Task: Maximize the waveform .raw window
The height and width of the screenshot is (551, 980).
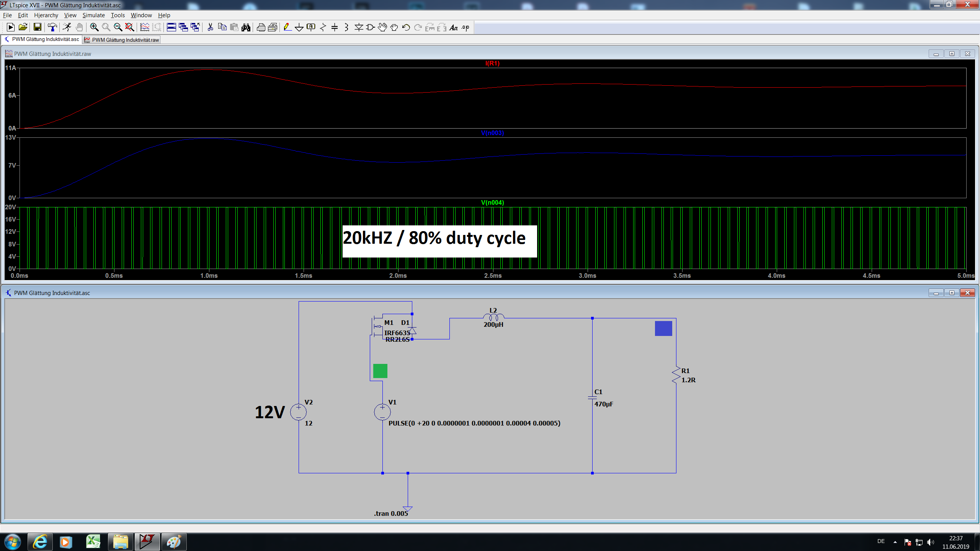Action: click(x=952, y=54)
